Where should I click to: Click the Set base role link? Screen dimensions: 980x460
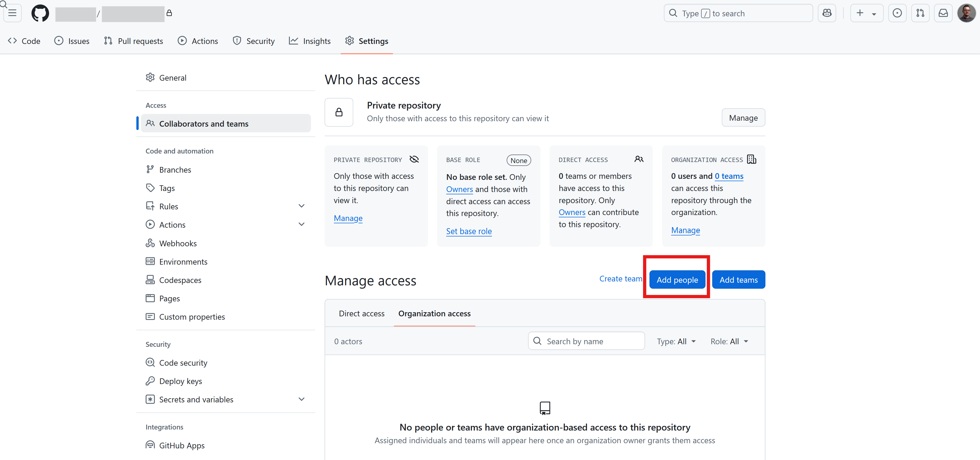point(469,231)
